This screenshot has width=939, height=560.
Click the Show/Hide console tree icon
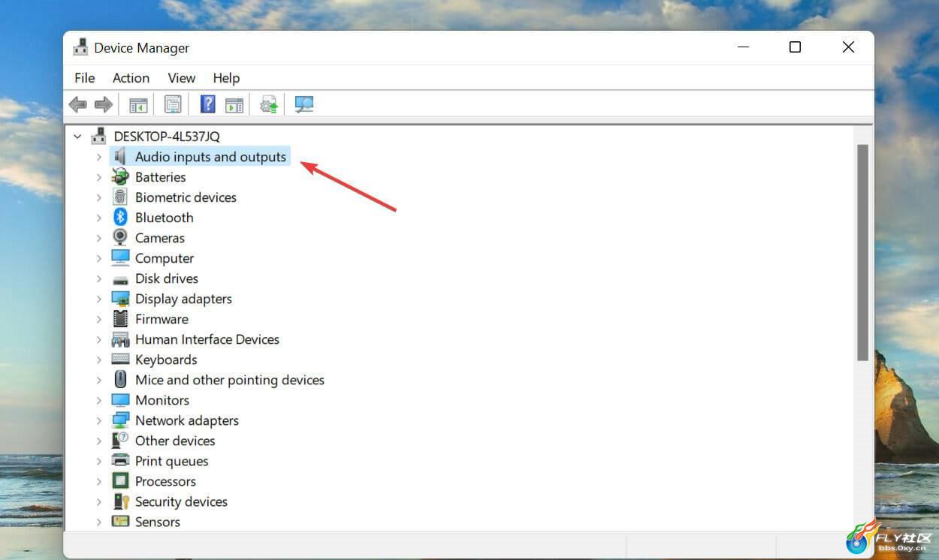(138, 105)
